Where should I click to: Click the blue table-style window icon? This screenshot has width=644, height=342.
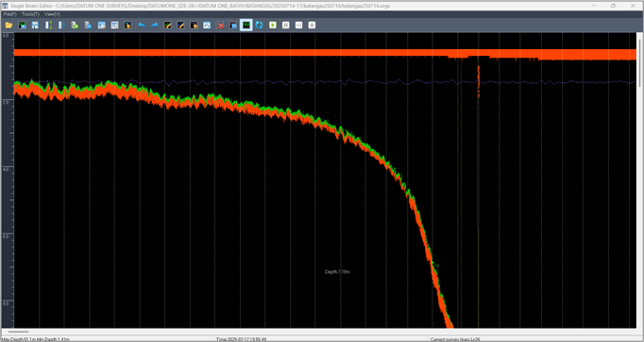click(x=114, y=26)
